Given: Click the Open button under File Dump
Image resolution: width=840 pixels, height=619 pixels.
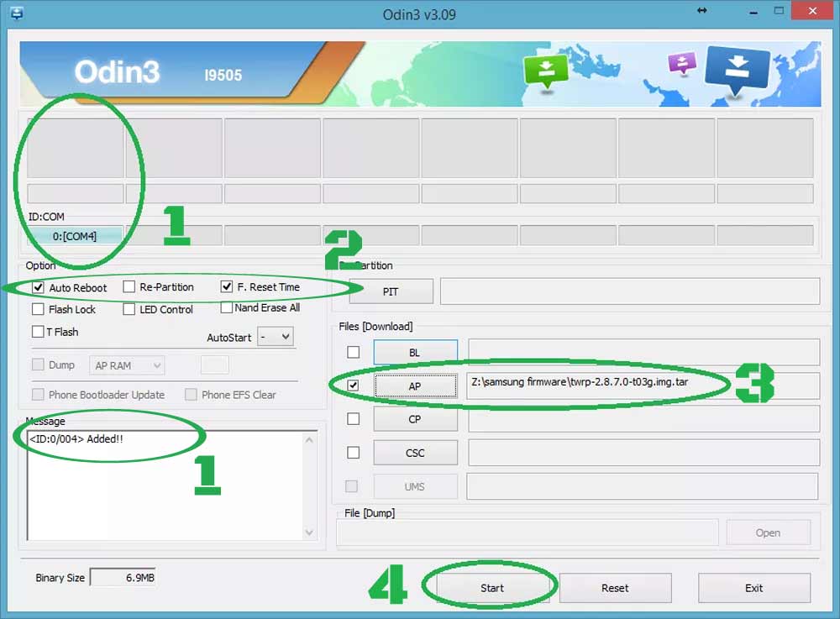Looking at the screenshot, I should coord(769,532).
